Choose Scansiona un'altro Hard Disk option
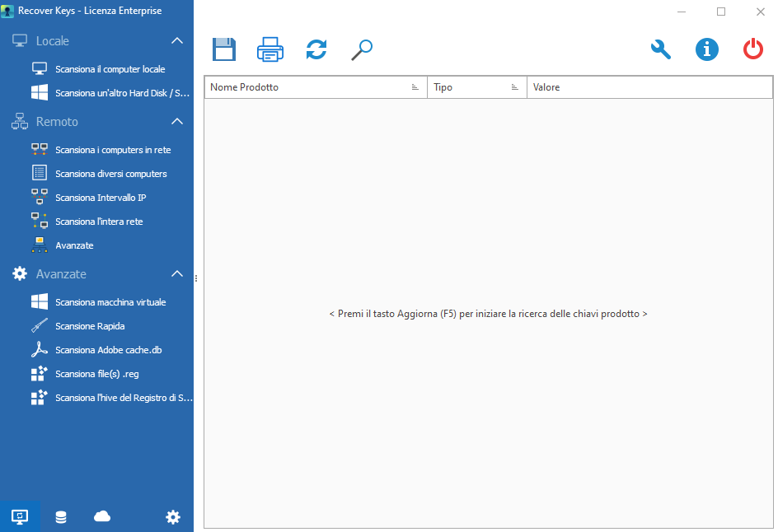Image resolution: width=778 pixels, height=532 pixels. tap(122, 93)
